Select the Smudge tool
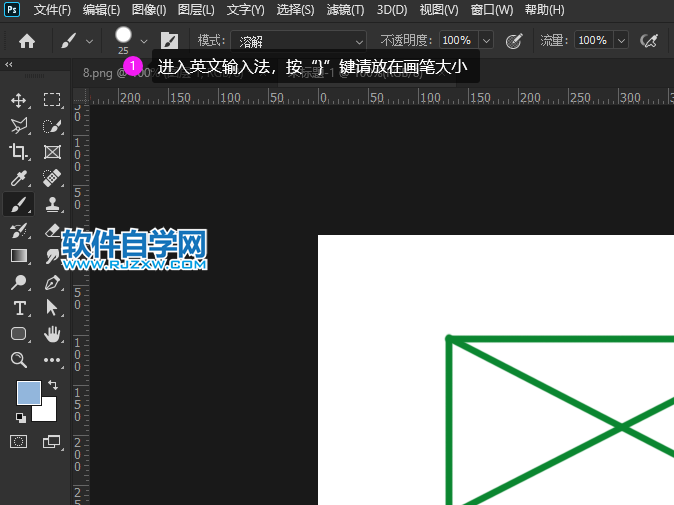The height and width of the screenshot is (505, 674). [52, 256]
